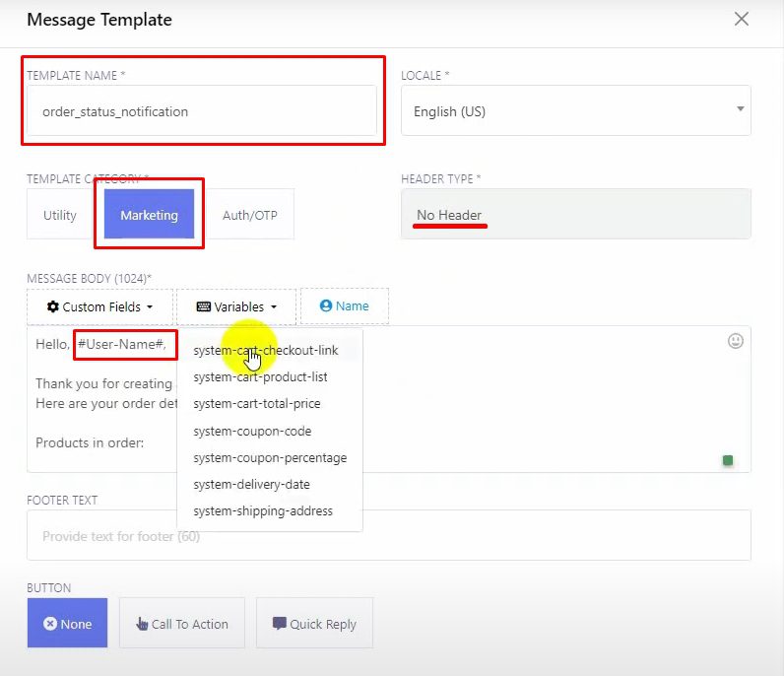Choose system-cart-checkout-link variable
The image size is (784, 676).
(x=266, y=351)
